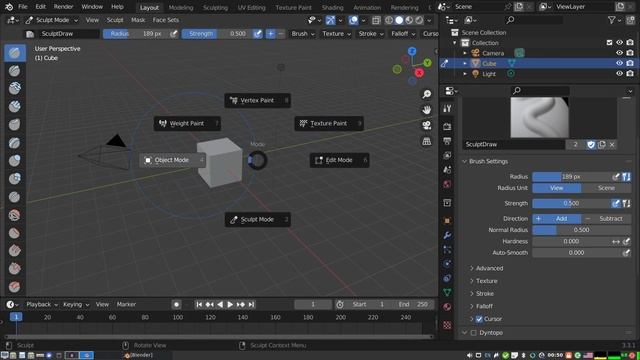The image size is (640, 360).
Task: Hide the Cube with its eye icon
Action: pyautogui.click(x=619, y=63)
